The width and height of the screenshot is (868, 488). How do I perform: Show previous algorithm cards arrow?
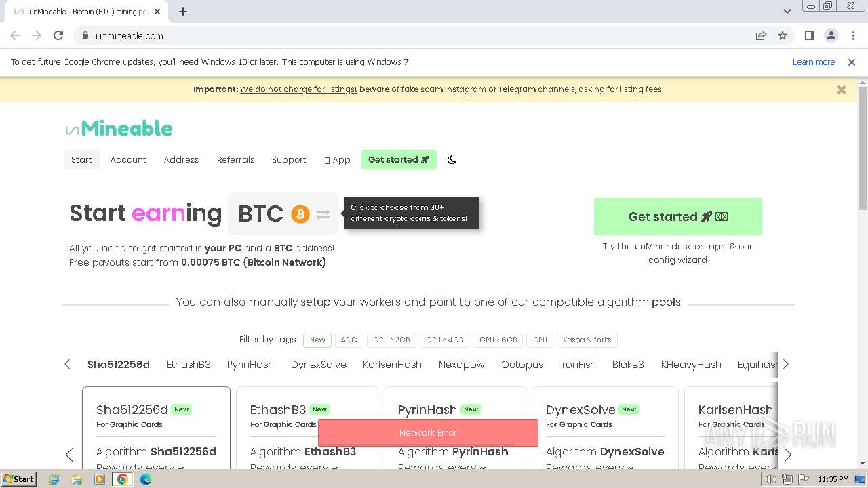[x=69, y=454]
